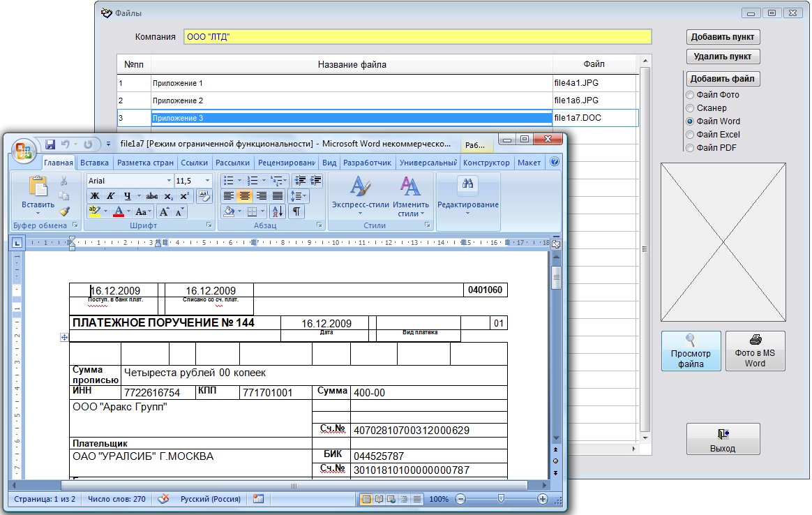812x515 pixels.
Task: Switch to the Вставка ribbon tab
Action: [x=94, y=163]
